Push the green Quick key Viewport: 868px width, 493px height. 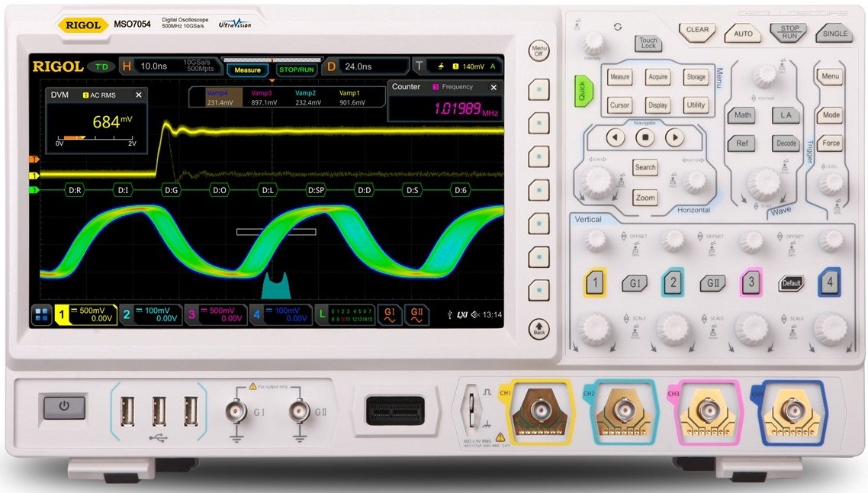[583, 92]
